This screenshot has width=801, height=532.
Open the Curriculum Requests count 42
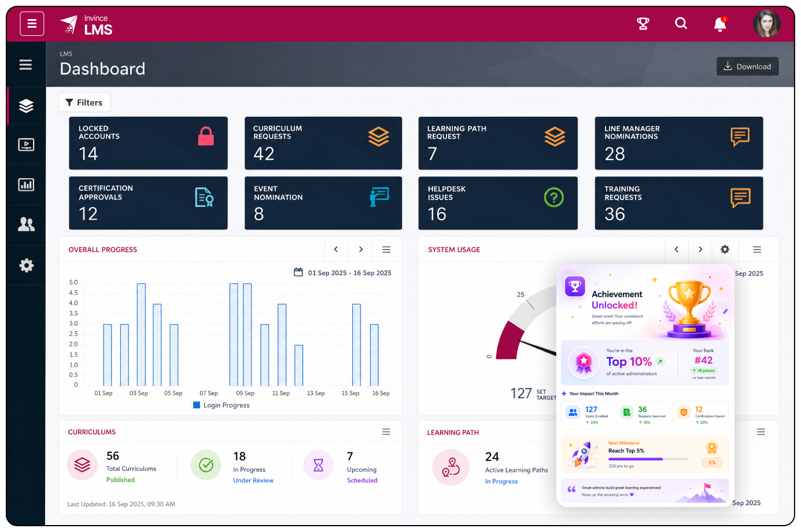point(264,154)
